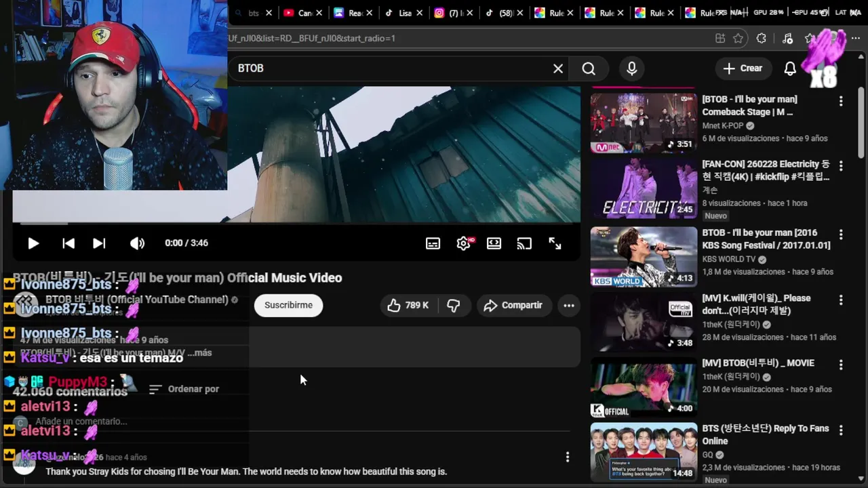Like the video with 789 K likes
The width and height of the screenshot is (868, 488).
(408, 306)
